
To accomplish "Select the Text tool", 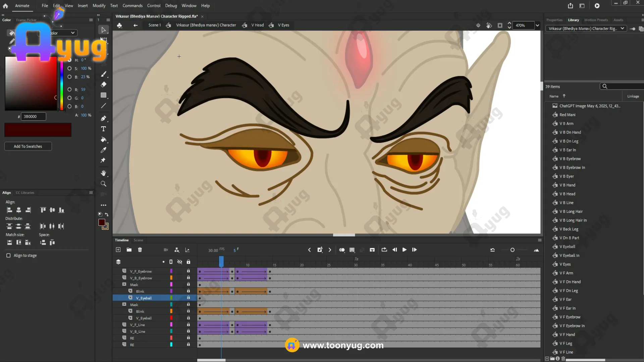I will (x=103, y=129).
